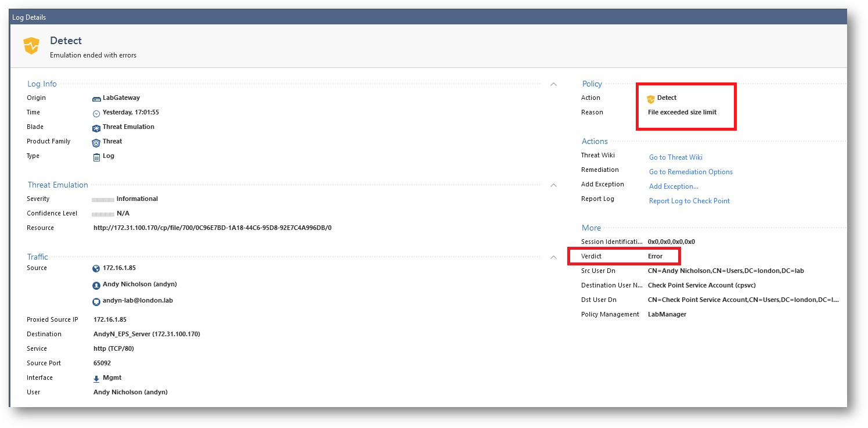This screenshot has width=868, height=428.
Task: Click the Add Exception... link
Action: pyautogui.click(x=673, y=186)
